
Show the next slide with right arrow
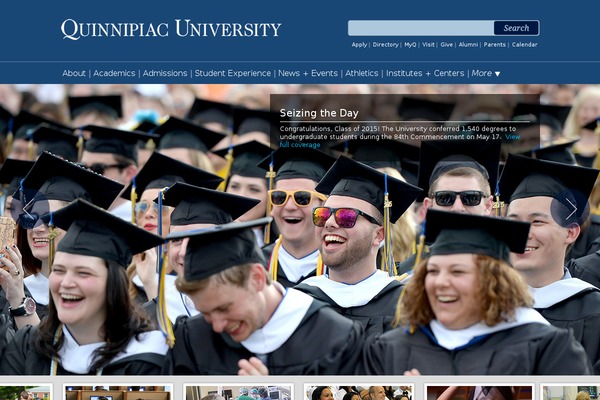point(570,209)
